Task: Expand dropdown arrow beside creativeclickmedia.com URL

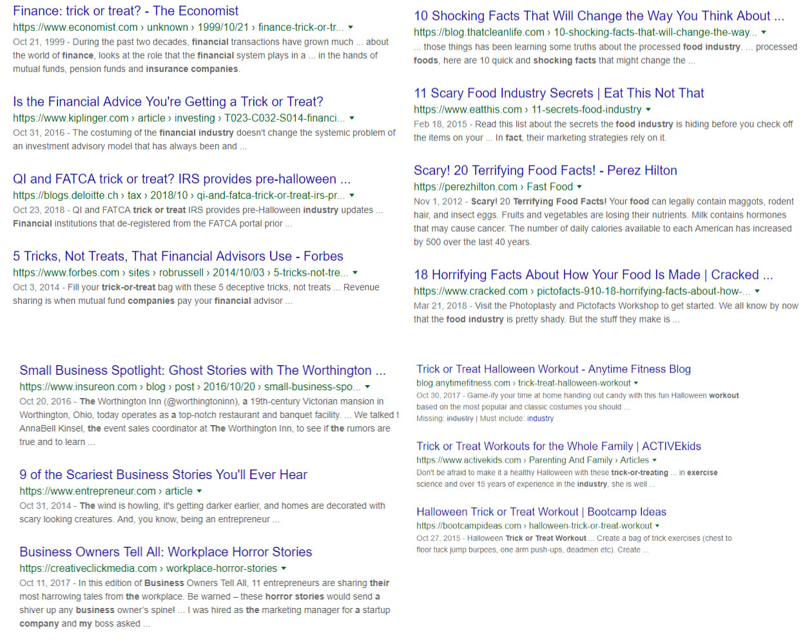Action: click(x=284, y=569)
